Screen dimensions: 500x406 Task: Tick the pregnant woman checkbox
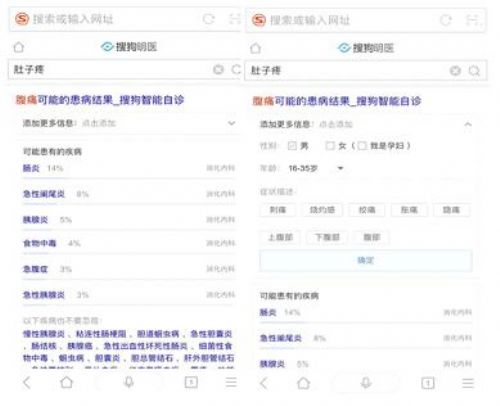pos(362,146)
